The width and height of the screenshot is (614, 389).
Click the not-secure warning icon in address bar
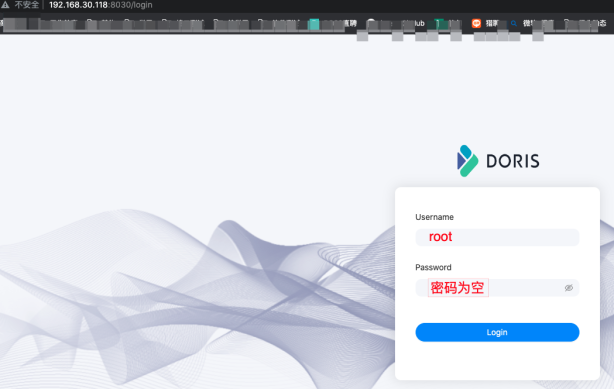(x=5, y=5)
